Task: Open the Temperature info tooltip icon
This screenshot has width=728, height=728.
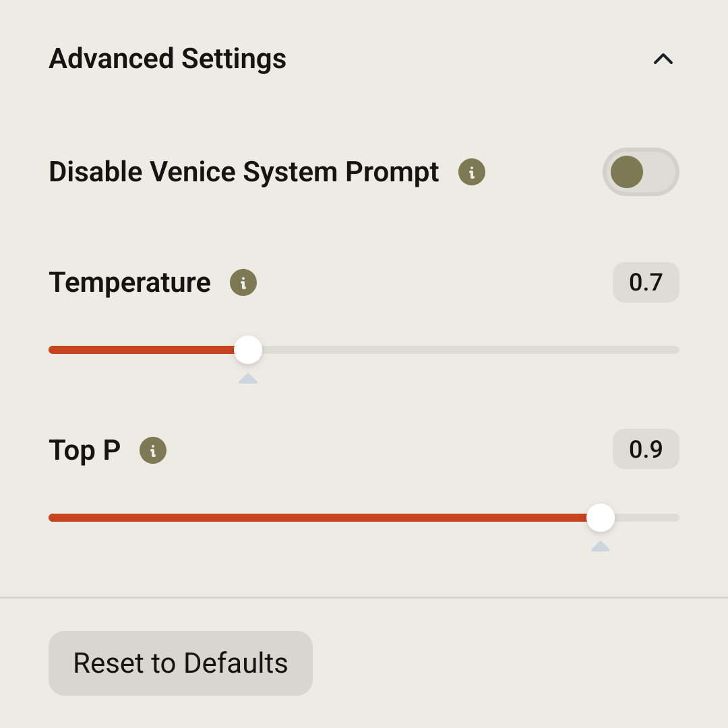Action: [243, 282]
